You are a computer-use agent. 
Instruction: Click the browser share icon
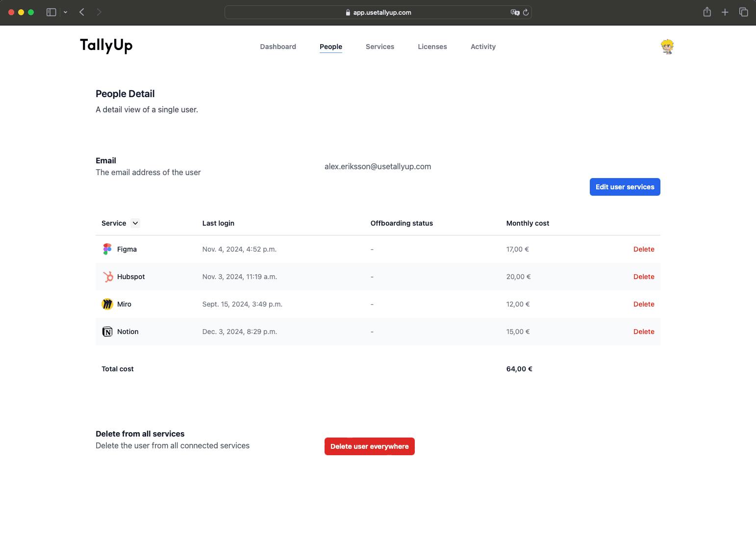click(706, 12)
